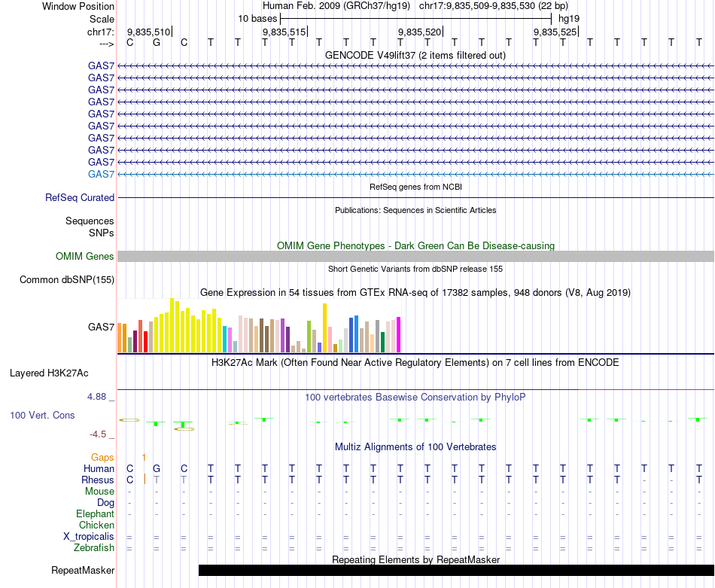
Task: Click the Layered H3K27Ac track label
Action: [49, 373]
